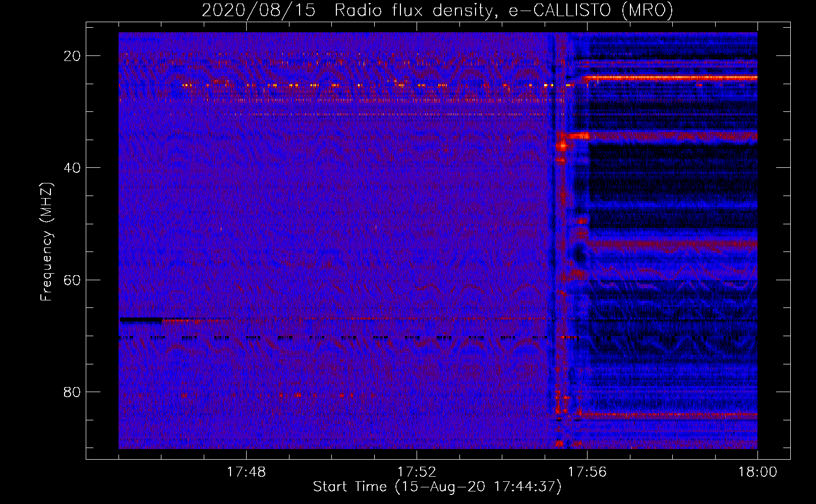Click the 18:00 time tick label
816x504 pixels.
(757, 472)
